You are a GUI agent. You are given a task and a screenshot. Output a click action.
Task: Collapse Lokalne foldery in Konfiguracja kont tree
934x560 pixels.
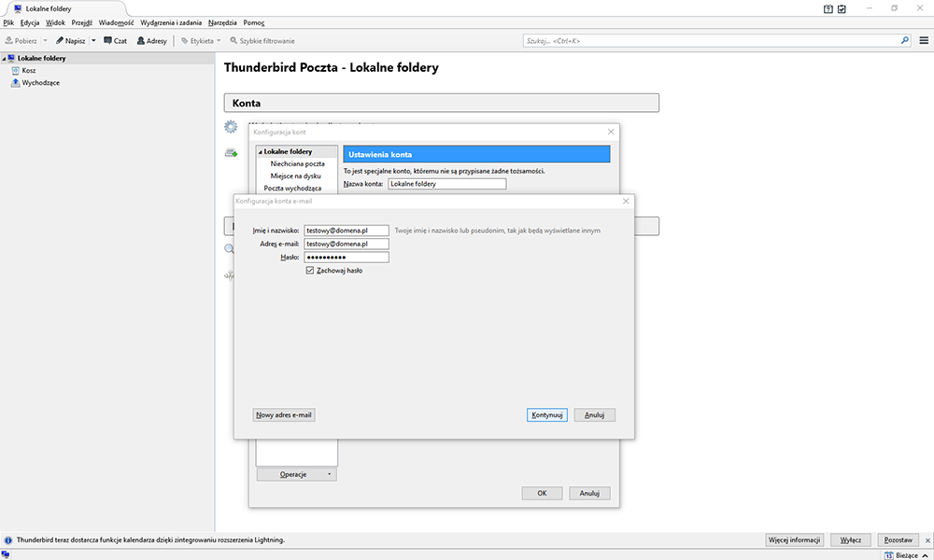click(261, 152)
